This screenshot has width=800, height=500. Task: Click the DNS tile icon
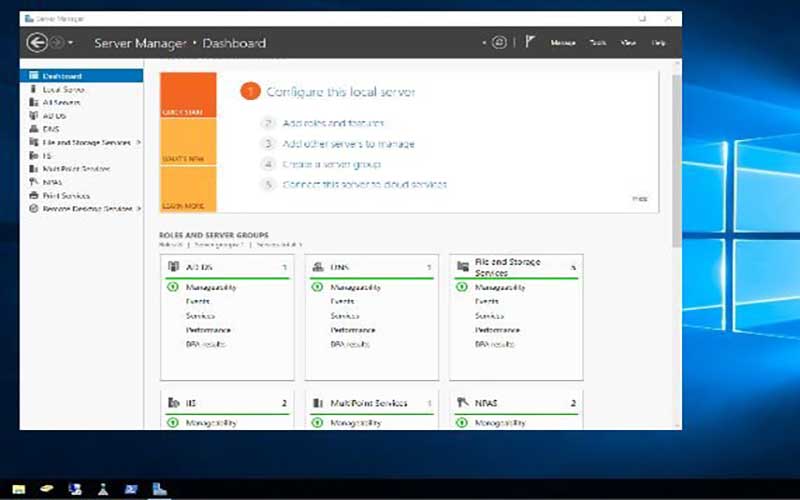(317, 267)
